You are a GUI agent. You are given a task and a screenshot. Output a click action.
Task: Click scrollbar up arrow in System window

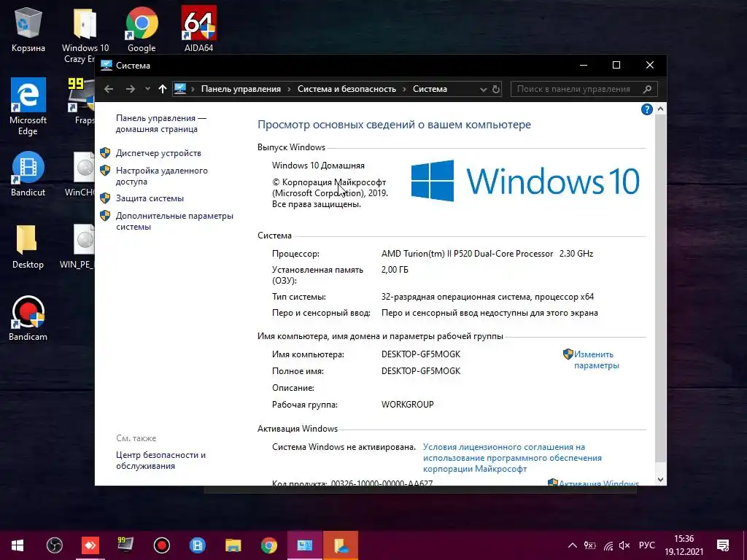coord(660,109)
